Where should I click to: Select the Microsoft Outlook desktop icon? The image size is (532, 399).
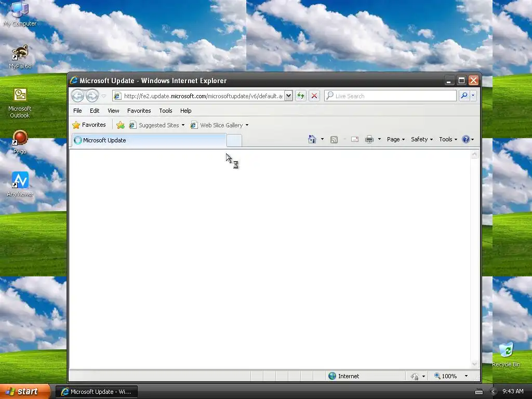tap(20, 103)
